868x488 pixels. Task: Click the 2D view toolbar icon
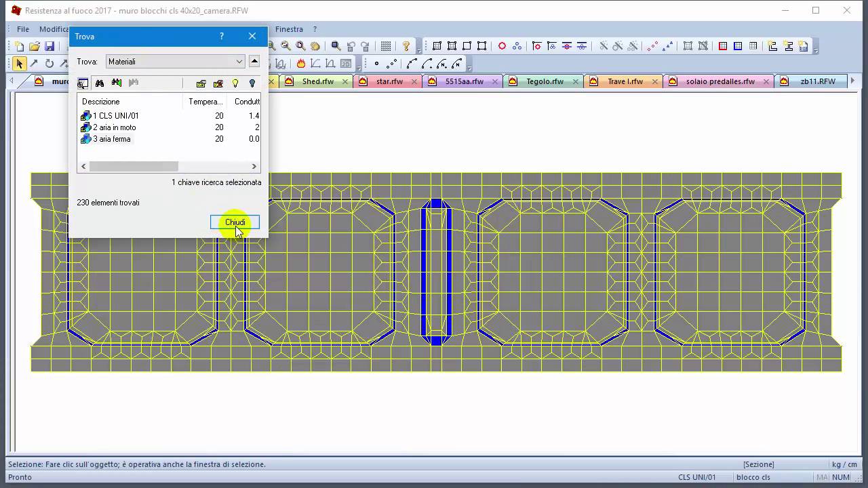(x=345, y=64)
